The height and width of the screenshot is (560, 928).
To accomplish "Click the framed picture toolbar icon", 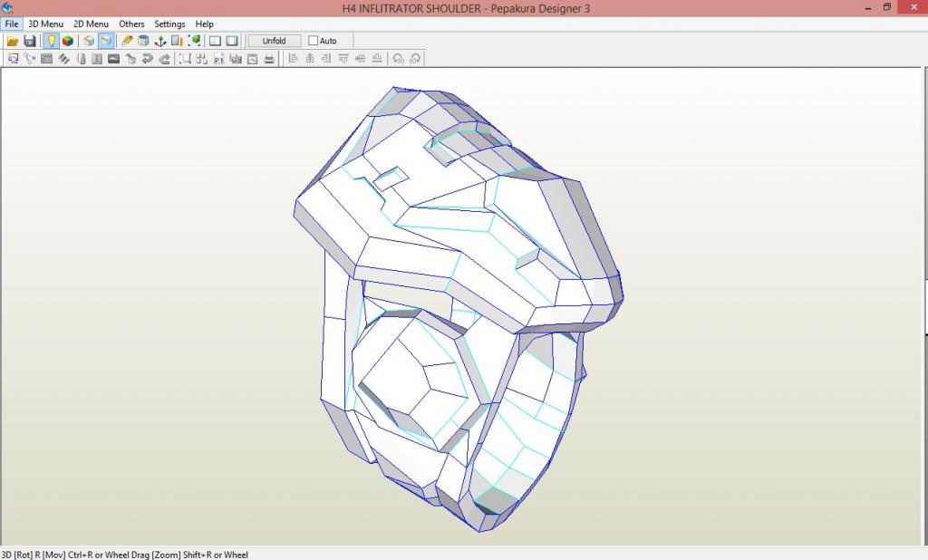I will (x=252, y=59).
